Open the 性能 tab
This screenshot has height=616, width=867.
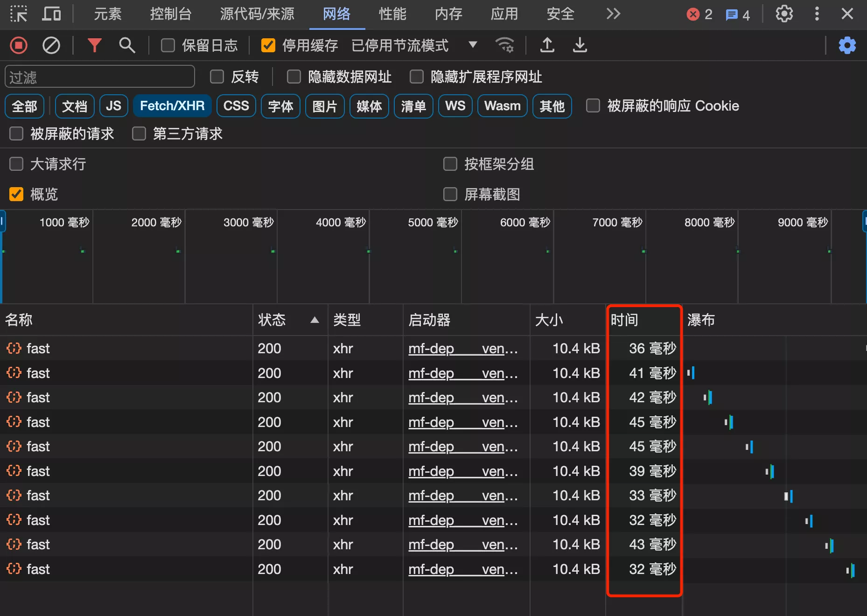(x=392, y=14)
